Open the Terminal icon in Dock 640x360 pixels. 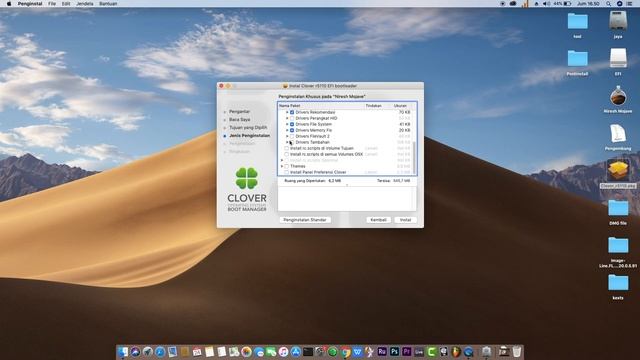(x=308, y=351)
